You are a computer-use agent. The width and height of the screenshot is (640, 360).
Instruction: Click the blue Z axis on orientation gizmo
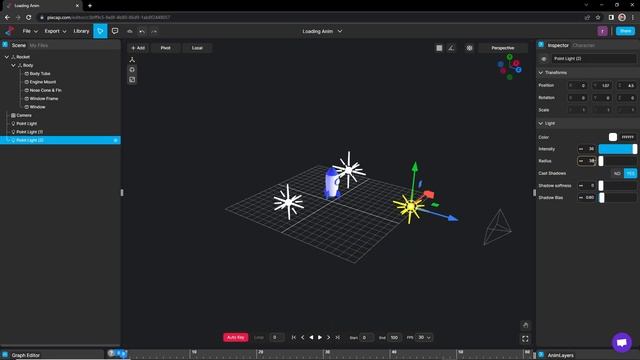518,70
